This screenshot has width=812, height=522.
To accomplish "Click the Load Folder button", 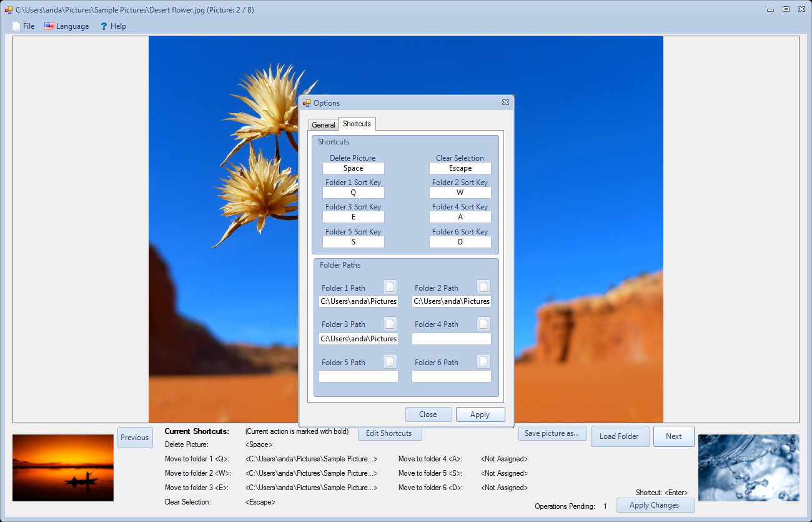I will [x=619, y=436].
